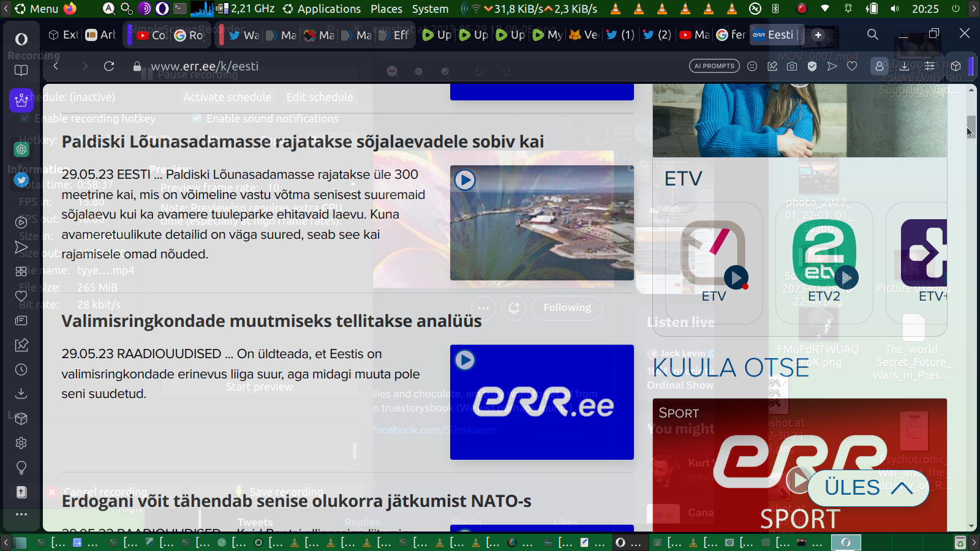Take a snapshot with the camera icon
This screenshot has width=980, height=551.
pos(792,66)
